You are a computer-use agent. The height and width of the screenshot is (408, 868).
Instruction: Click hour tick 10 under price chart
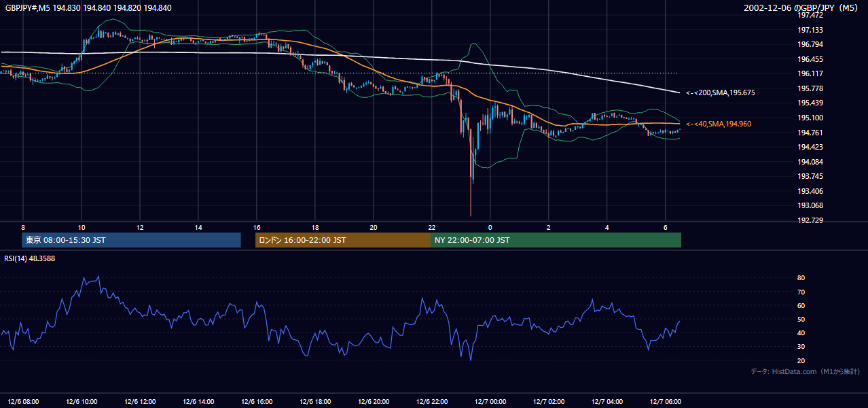point(82,227)
